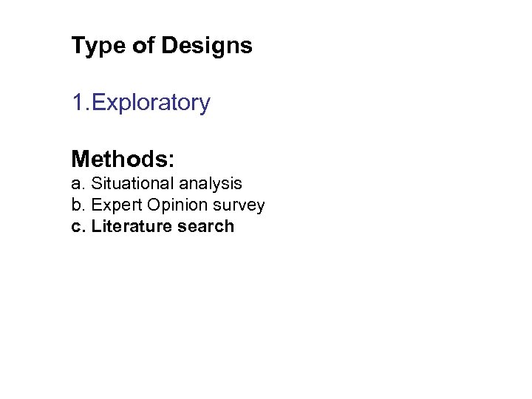
Task: Click the number '1.' before Exploratory
Action: [80, 103]
